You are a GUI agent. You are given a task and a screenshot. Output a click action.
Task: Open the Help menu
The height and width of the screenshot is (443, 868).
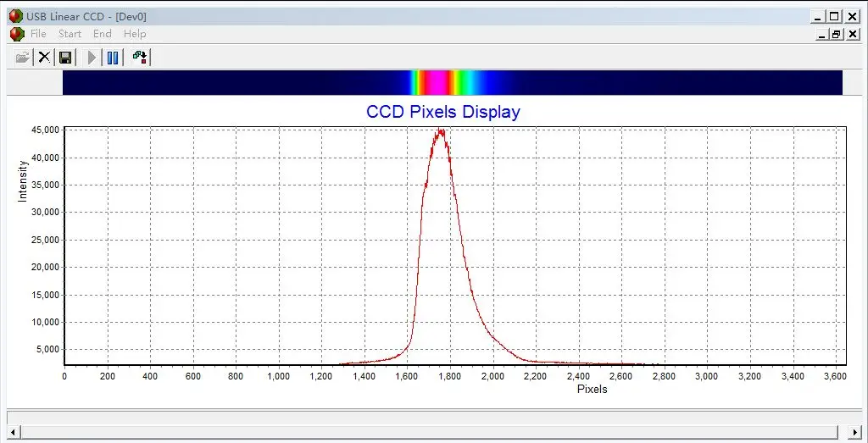pos(135,34)
